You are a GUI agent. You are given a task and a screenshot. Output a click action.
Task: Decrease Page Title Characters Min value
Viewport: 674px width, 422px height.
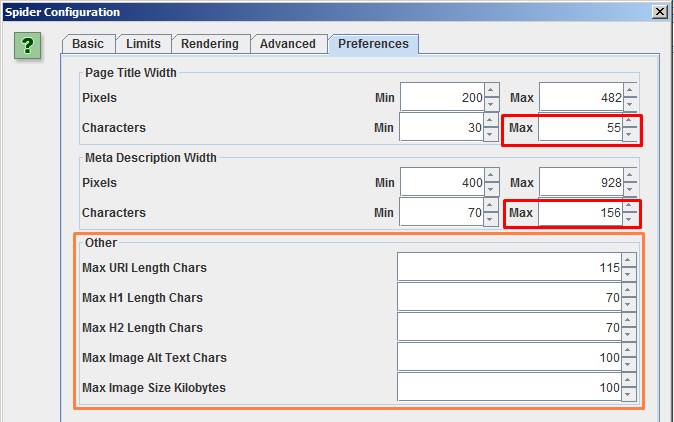[490, 134]
